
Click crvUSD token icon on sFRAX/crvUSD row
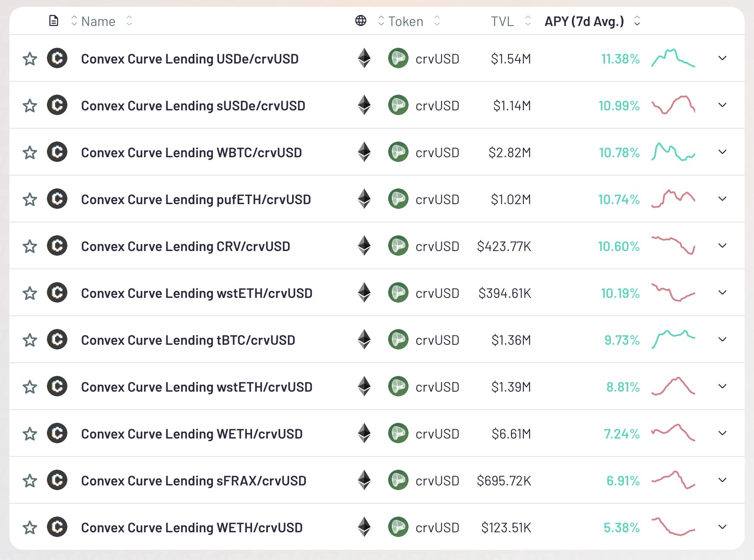coord(398,480)
